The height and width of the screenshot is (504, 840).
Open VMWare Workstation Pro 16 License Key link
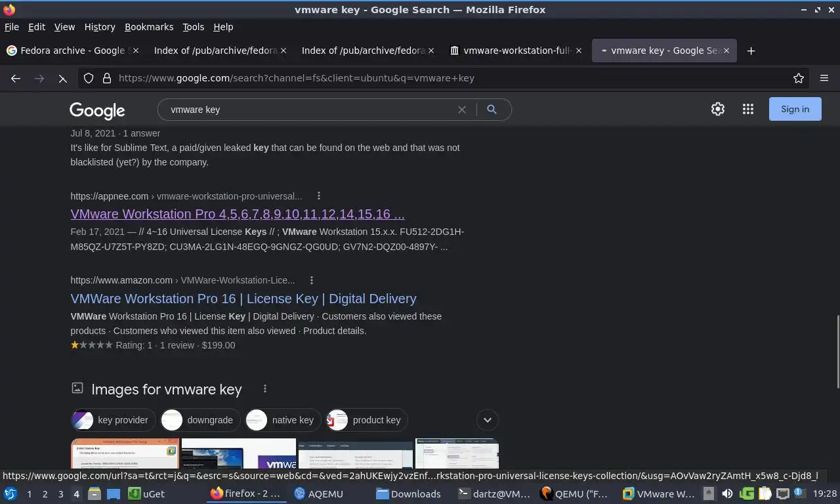pos(243,299)
